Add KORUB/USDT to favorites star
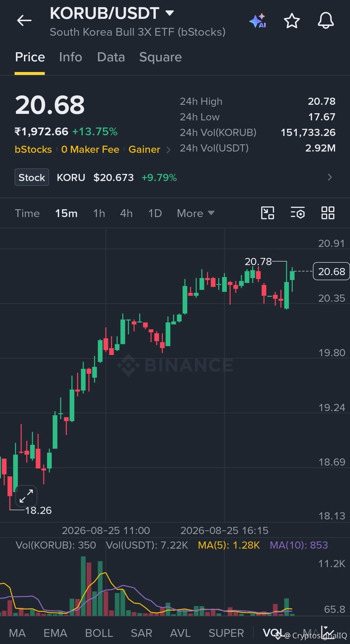 coord(292,20)
